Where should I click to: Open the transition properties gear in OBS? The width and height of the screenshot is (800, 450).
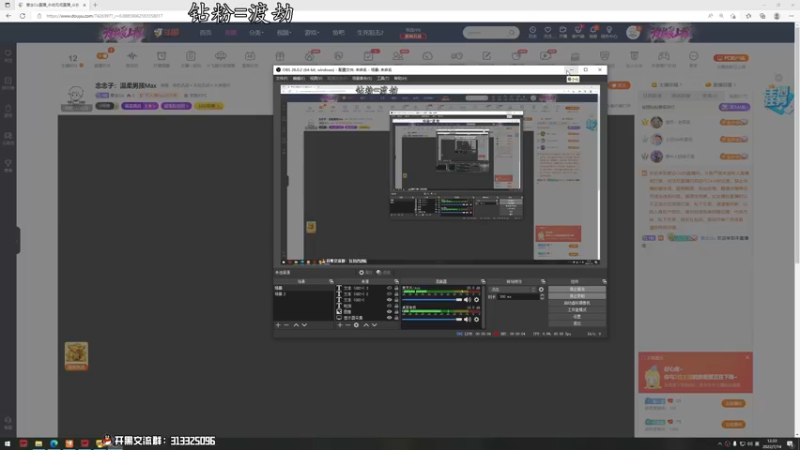(541, 289)
